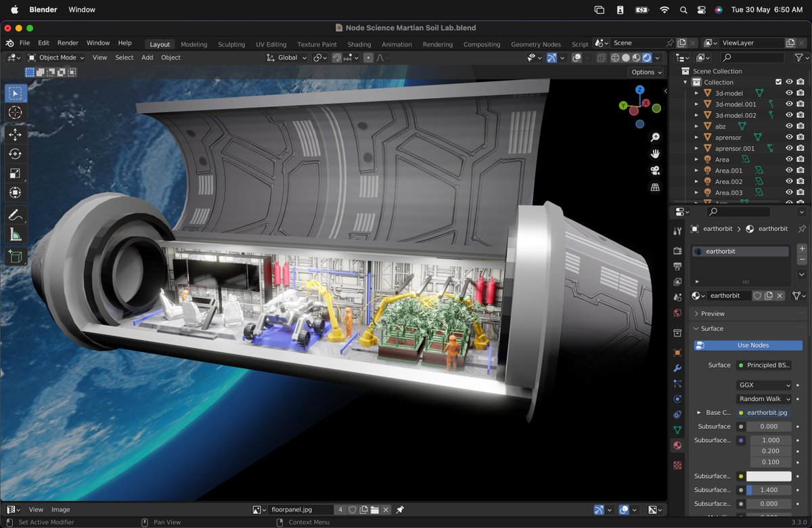
Task: Open the Render properties tab
Action: (x=677, y=250)
